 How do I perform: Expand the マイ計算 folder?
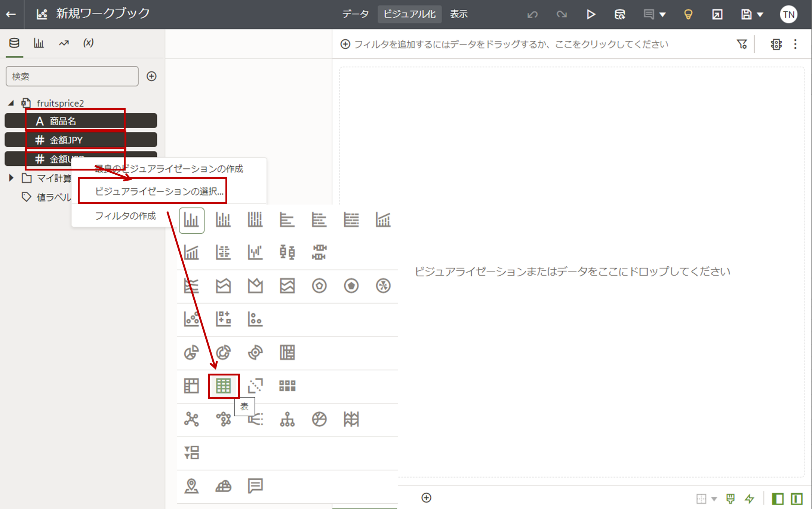click(x=11, y=178)
